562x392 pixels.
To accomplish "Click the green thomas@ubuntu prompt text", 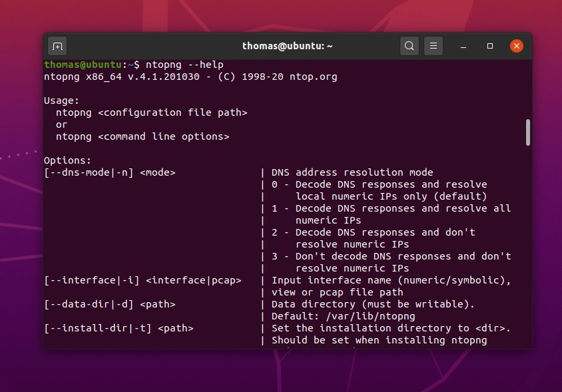I will tap(83, 65).
